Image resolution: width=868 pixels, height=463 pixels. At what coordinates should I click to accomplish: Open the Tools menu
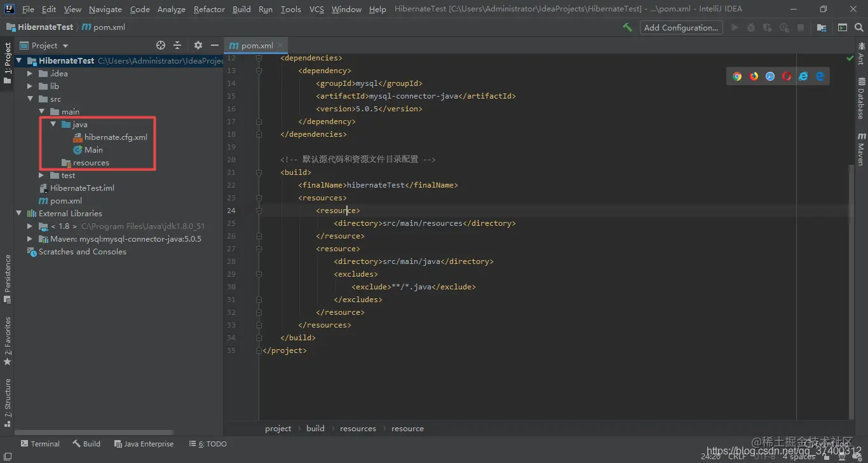pyautogui.click(x=291, y=9)
